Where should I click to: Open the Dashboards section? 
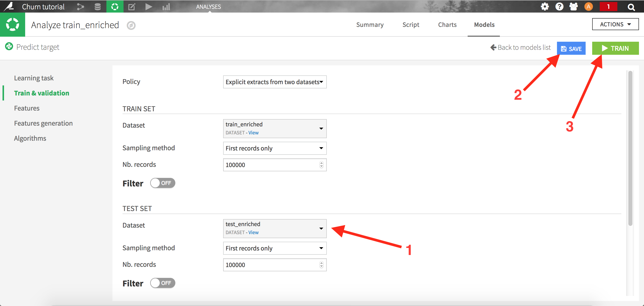166,7
